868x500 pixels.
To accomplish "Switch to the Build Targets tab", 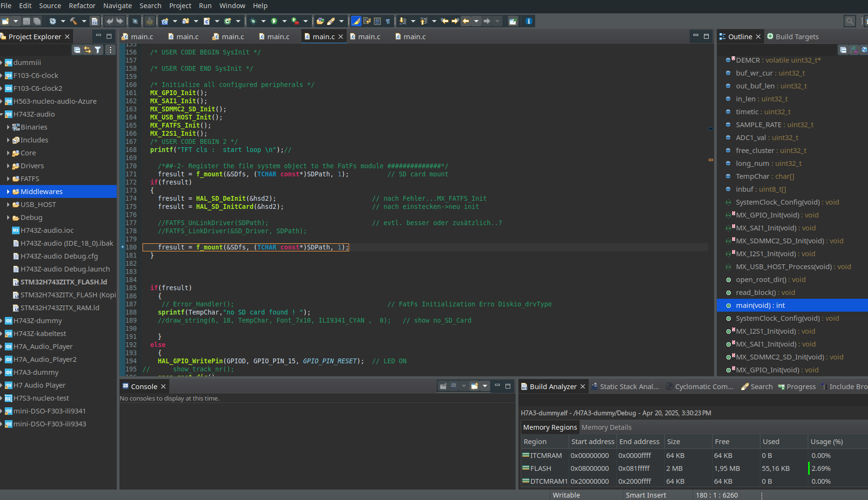I will [798, 36].
